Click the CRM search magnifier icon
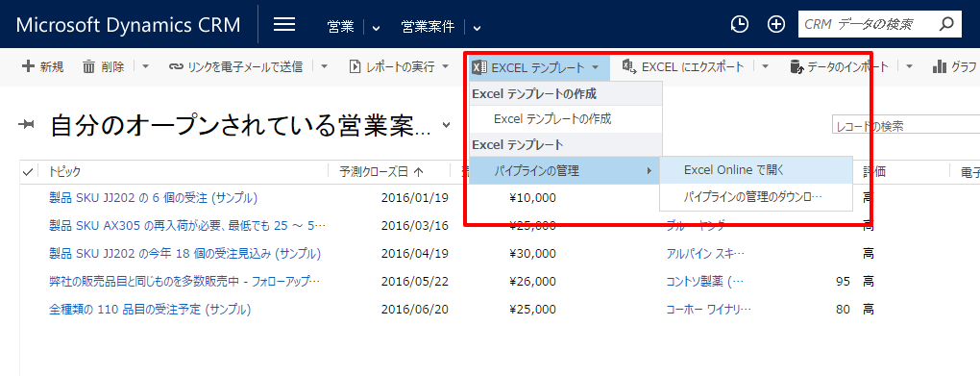The width and height of the screenshot is (980, 376). click(x=946, y=24)
